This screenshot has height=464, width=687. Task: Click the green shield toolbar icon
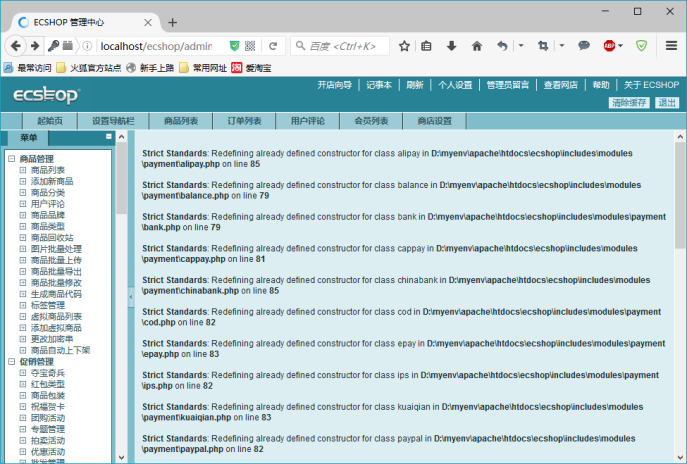pos(641,46)
